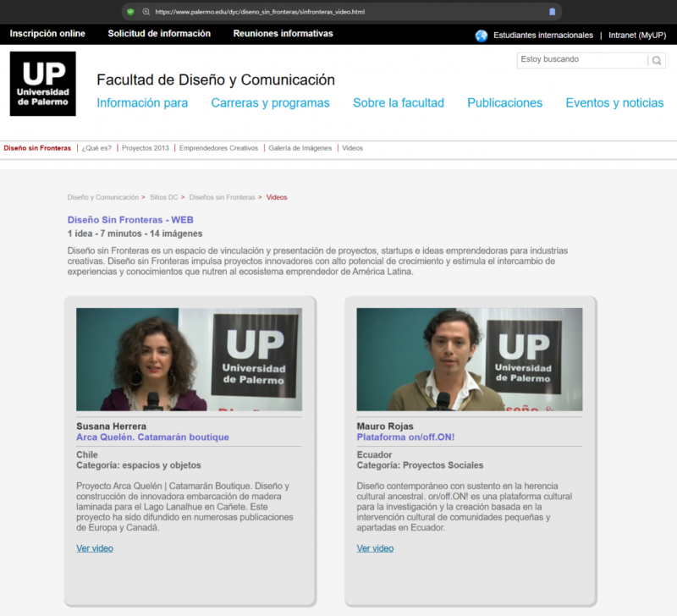Click the Categoría: Proyectos Sociales text
Viewport: 677px width, 616px height.
point(420,465)
